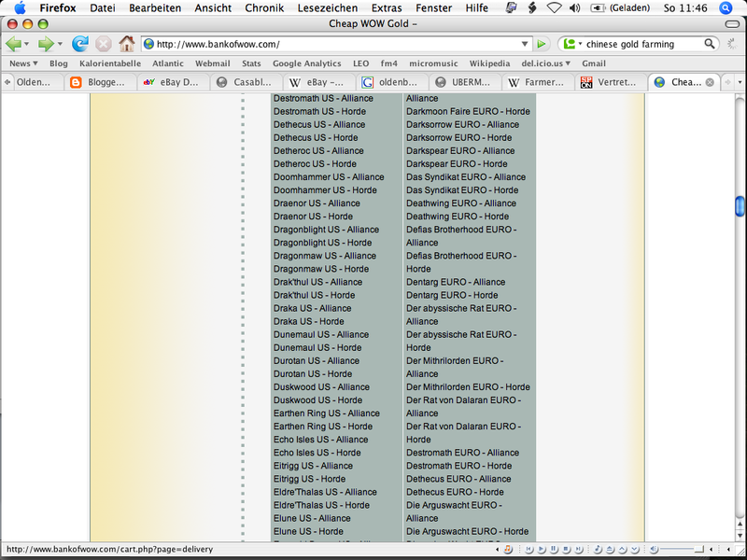Open the Chronik menu
The height and width of the screenshot is (560, 747).
click(x=264, y=8)
